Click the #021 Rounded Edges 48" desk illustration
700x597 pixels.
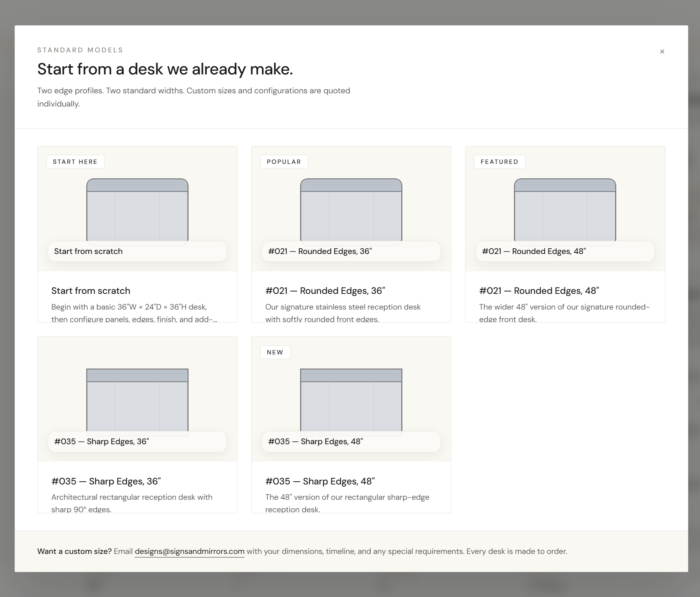point(565,210)
